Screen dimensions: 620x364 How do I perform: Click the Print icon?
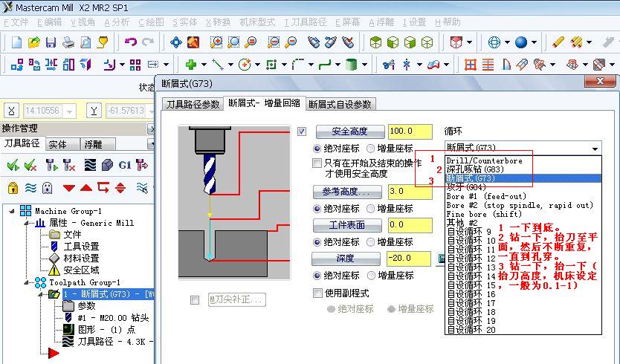(x=68, y=42)
